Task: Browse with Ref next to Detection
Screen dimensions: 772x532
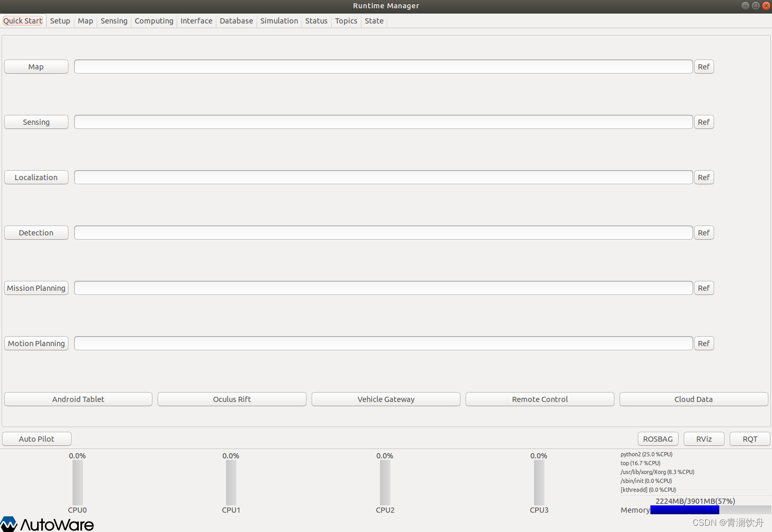Action: coord(704,233)
